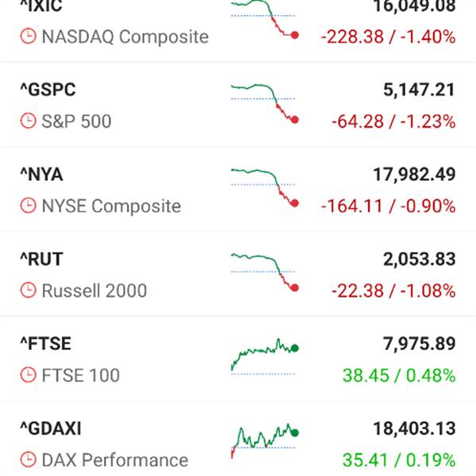Select the ^GSPC ticker symbol
The width and height of the screenshot is (476, 476).
[48, 90]
